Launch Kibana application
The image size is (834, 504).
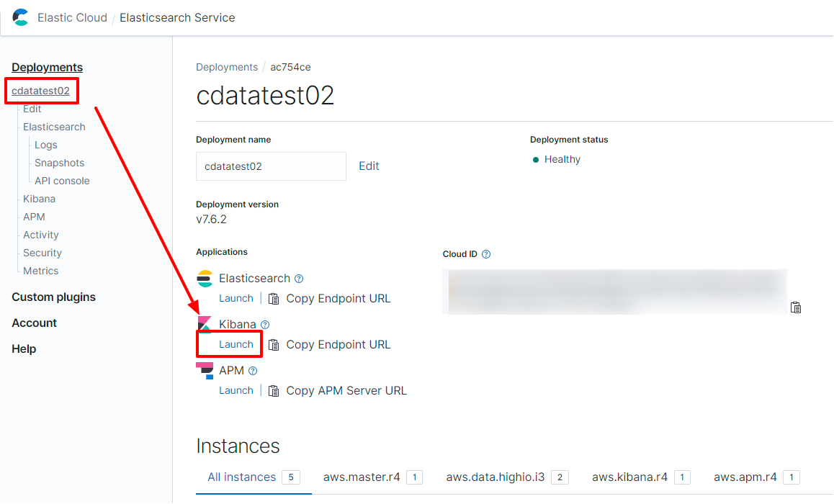(236, 344)
